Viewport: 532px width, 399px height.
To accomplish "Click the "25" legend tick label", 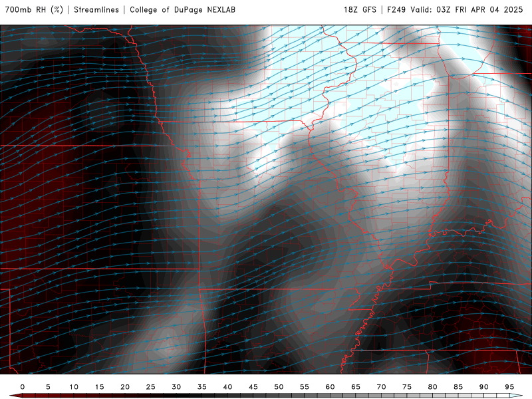I will coord(151,387).
